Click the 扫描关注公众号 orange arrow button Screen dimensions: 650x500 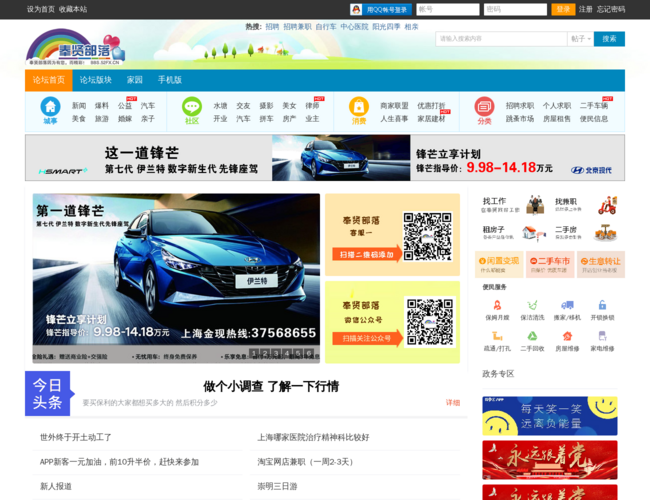tap(368, 338)
